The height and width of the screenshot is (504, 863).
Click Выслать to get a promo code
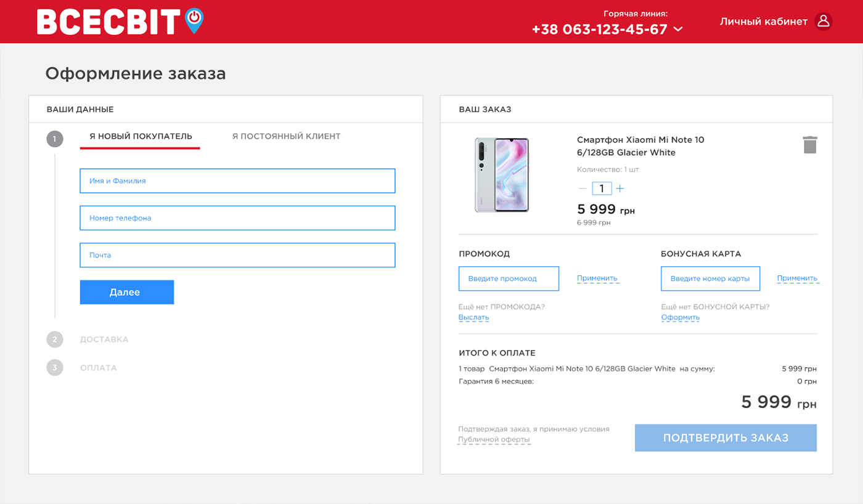point(473,317)
